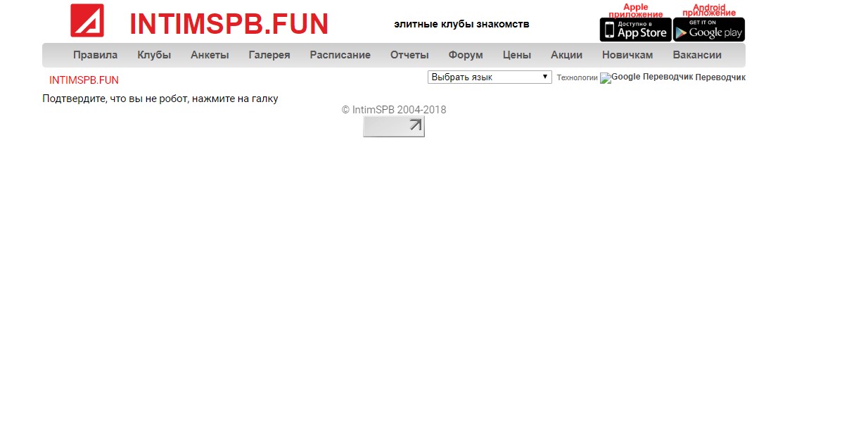Select the Цены menu item

pos(517,55)
